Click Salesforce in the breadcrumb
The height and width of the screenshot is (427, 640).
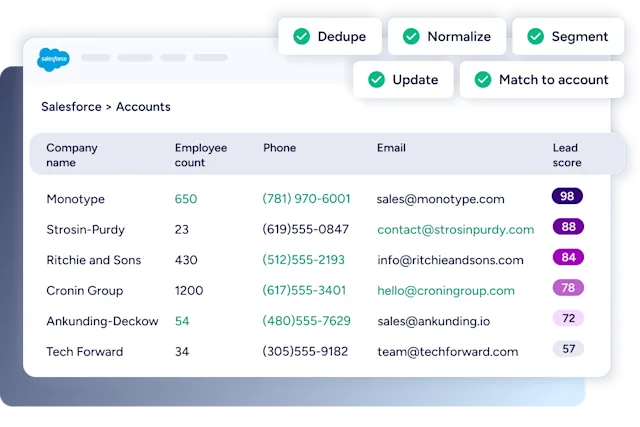pos(71,107)
